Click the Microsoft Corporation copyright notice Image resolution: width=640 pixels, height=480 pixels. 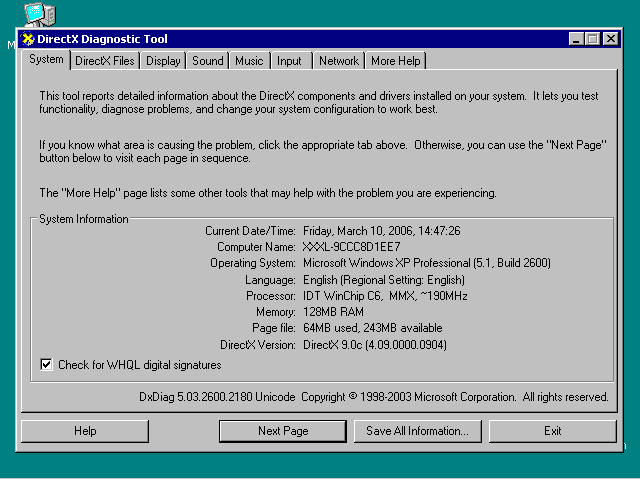[455, 397]
